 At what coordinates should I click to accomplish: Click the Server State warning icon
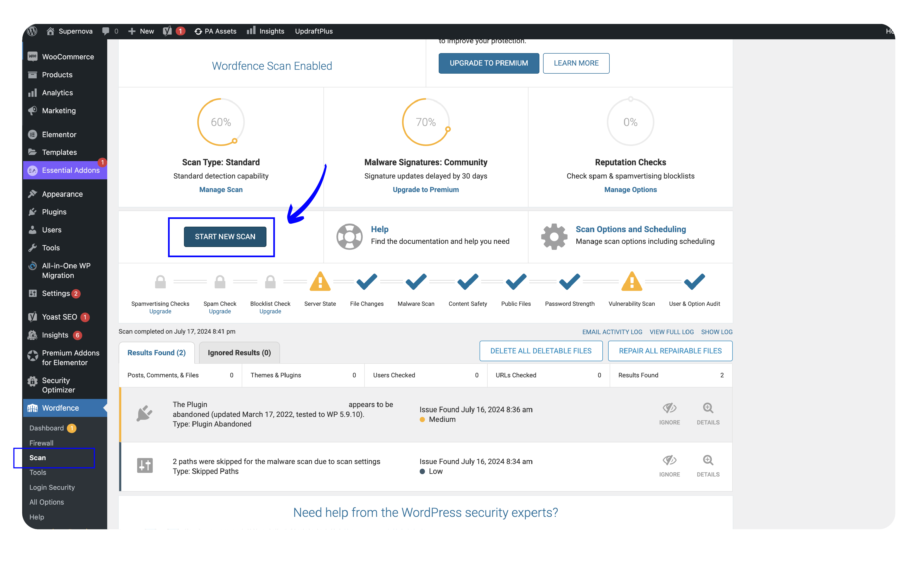(x=320, y=282)
